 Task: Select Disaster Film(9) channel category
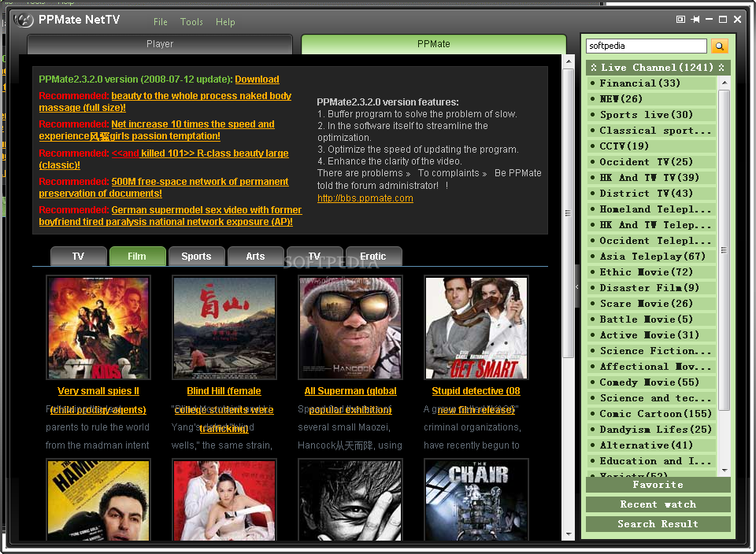[652, 287]
